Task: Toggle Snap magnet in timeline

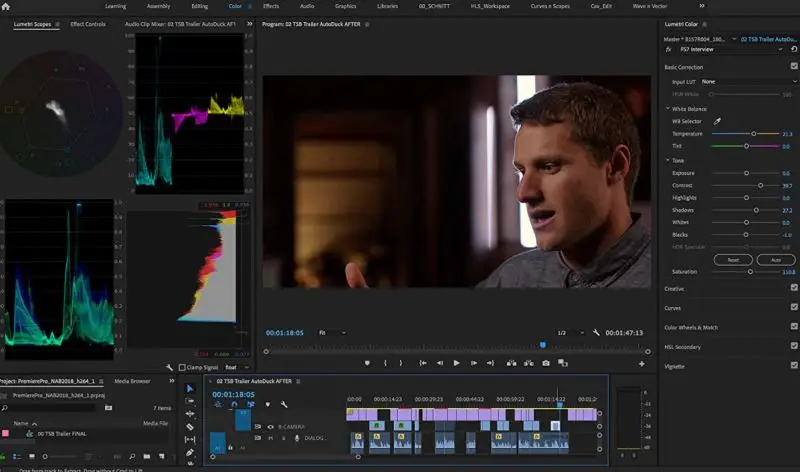Action: (234, 405)
